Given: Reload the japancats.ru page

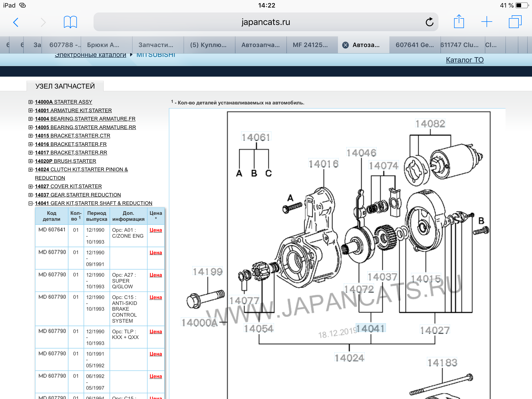Looking at the screenshot, I should [x=429, y=22].
